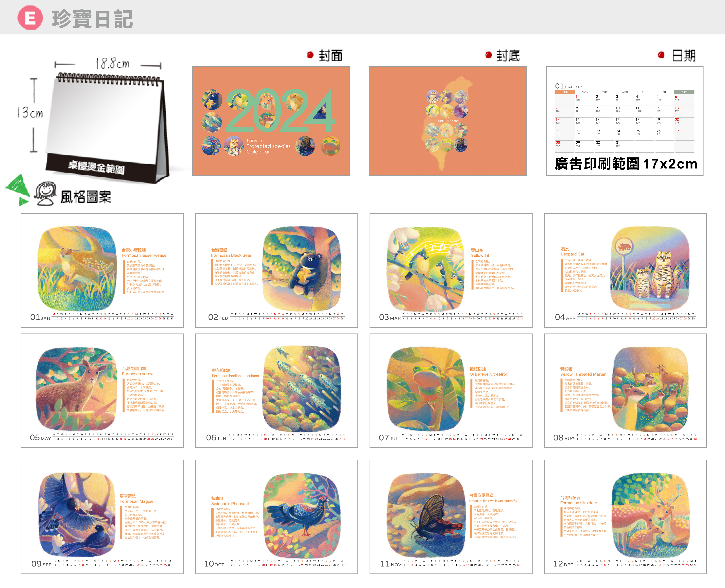Image resolution: width=725 pixels, height=588 pixels.
Task: Choose the Formosan landlocked salmon June page
Action: pyautogui.click(x=276, y=390)
